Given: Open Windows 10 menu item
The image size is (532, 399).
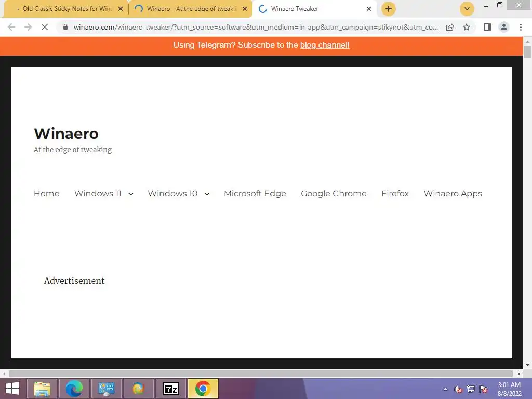Looking at the screenshot, I should coord(172,193).
